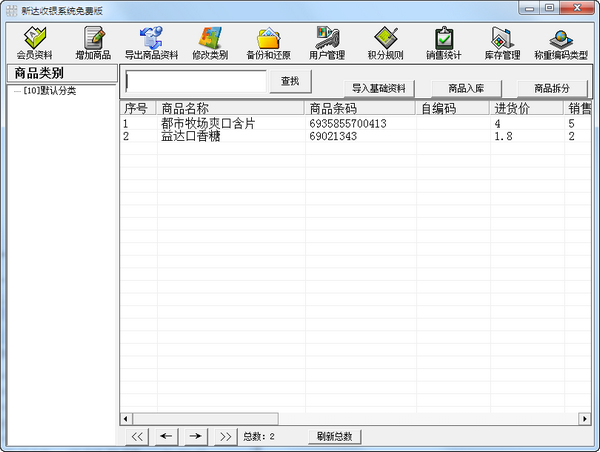
Task: Open the 修改类别 edit category icon
Action: [209, 40]
